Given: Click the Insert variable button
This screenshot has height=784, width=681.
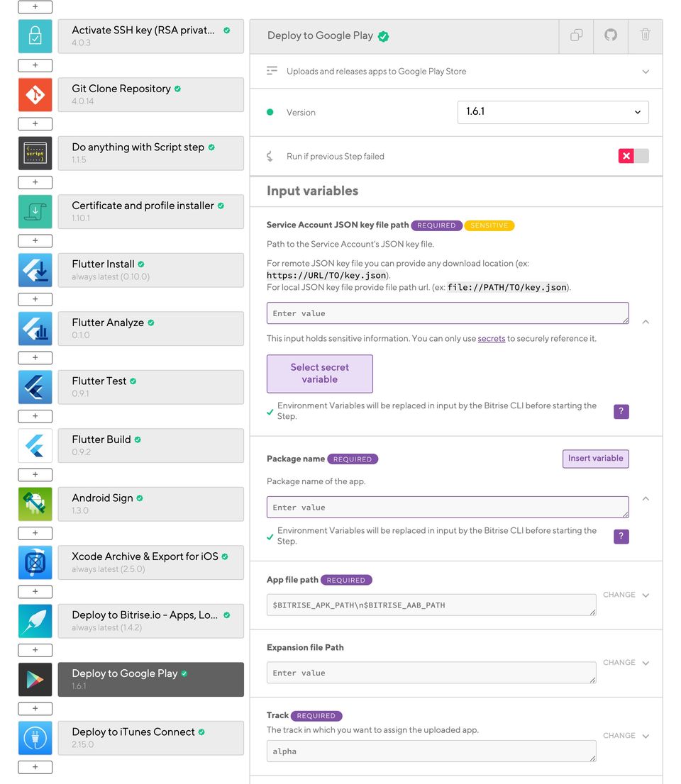Looking at the screenshot, I should point(595,459).
